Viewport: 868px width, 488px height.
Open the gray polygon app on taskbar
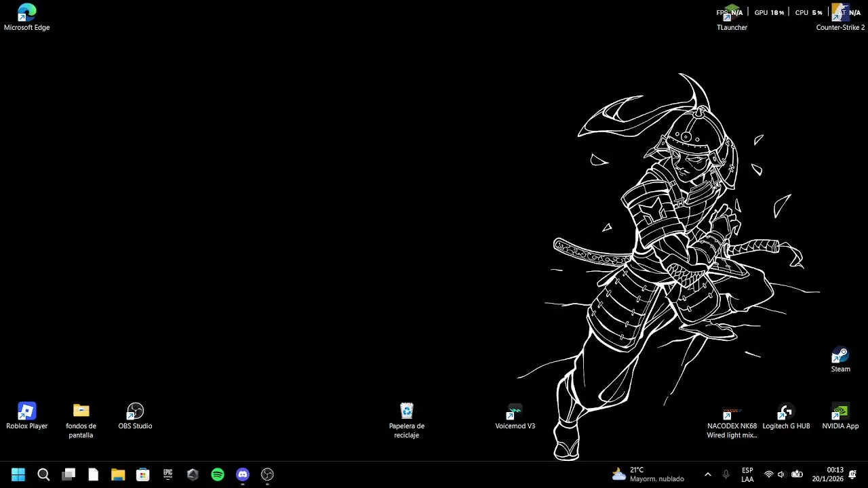click(x=193, y=474)
